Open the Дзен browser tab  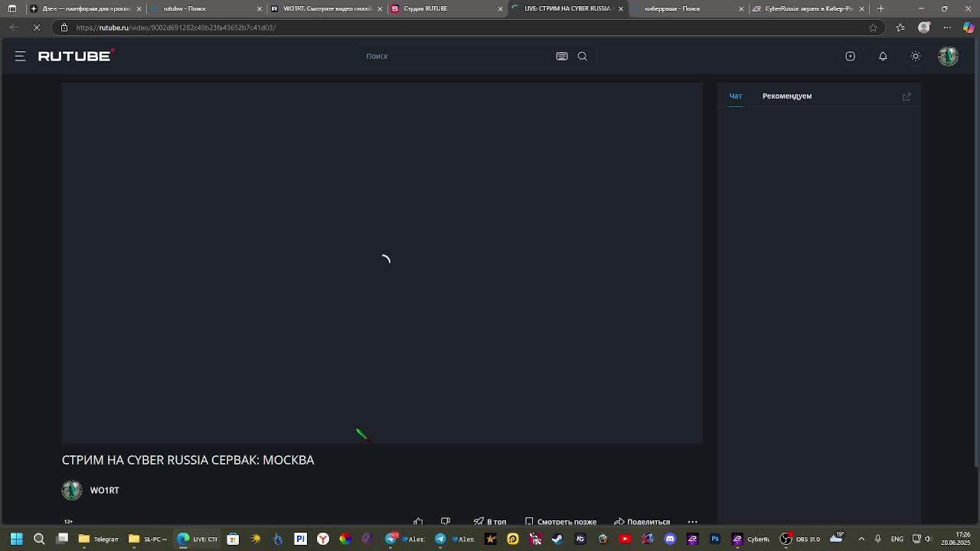point(86,8)
